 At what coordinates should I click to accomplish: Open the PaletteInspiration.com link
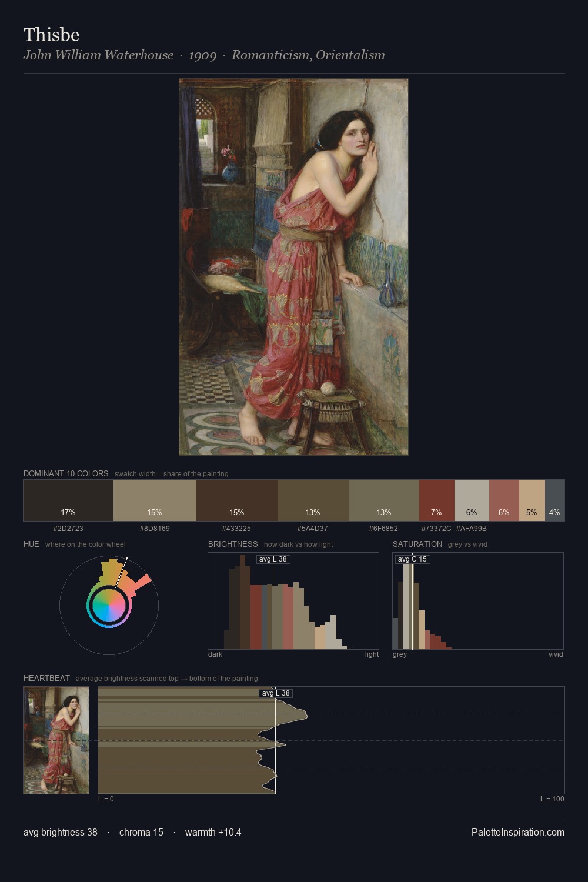pyautogui.click(x=518, y=833)
